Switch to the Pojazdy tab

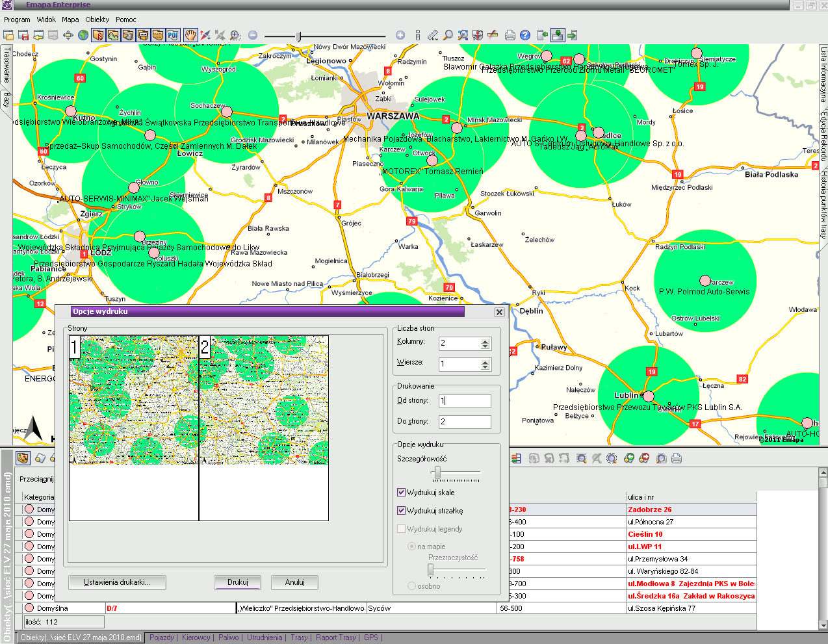pos(162,638)
